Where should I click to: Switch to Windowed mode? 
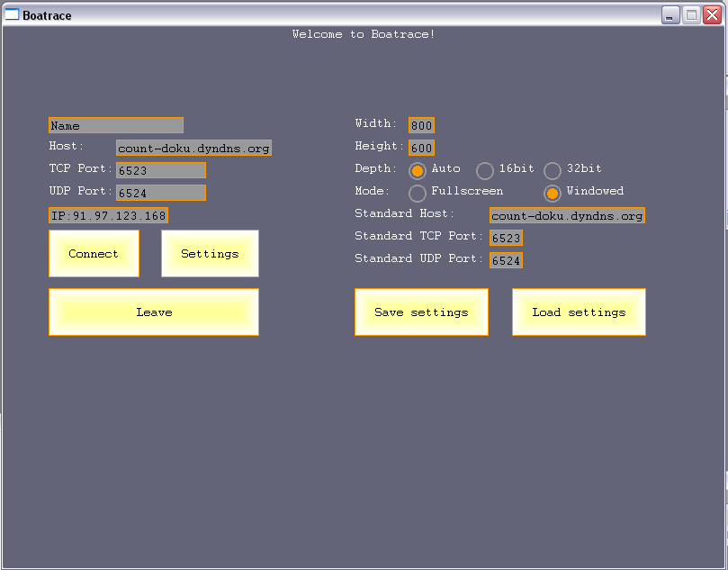coord(553,193)
